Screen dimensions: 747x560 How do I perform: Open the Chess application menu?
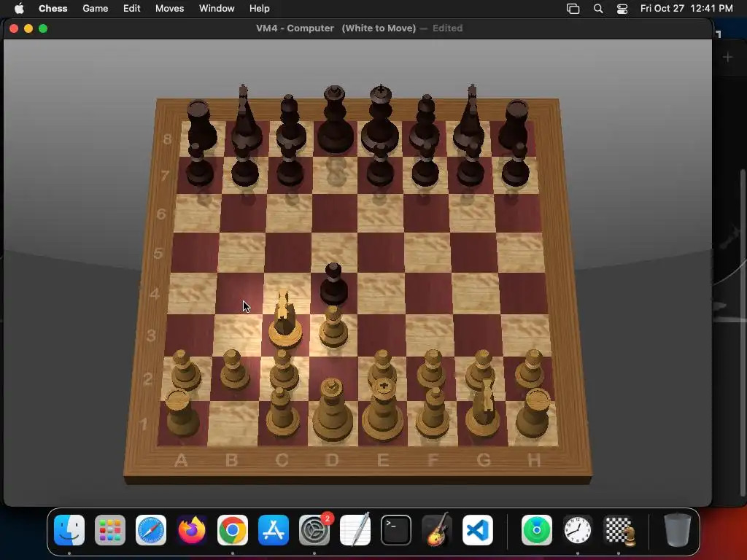coord(53,8)
